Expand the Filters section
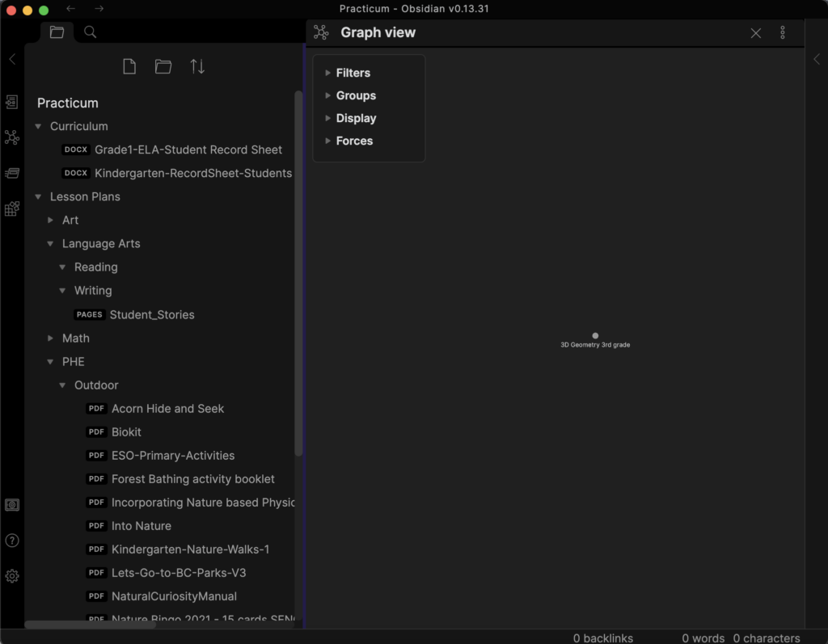This screenshot has height=644, width=828. coord(353,73)
